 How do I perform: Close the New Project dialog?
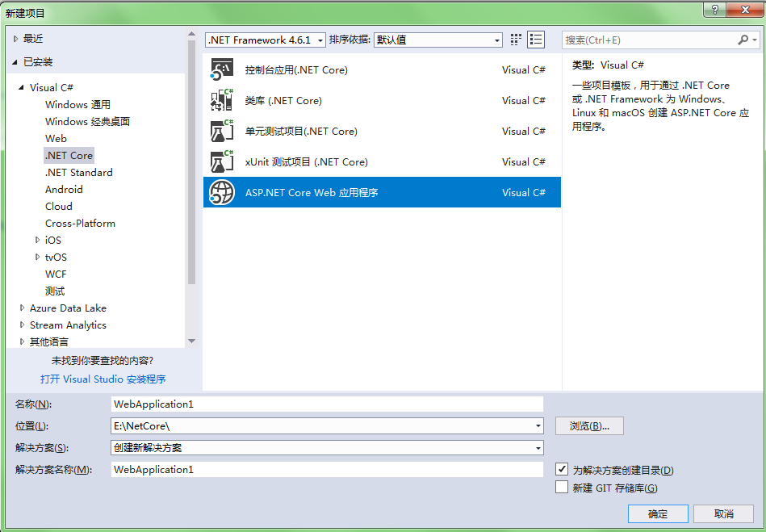pos(744,10)
